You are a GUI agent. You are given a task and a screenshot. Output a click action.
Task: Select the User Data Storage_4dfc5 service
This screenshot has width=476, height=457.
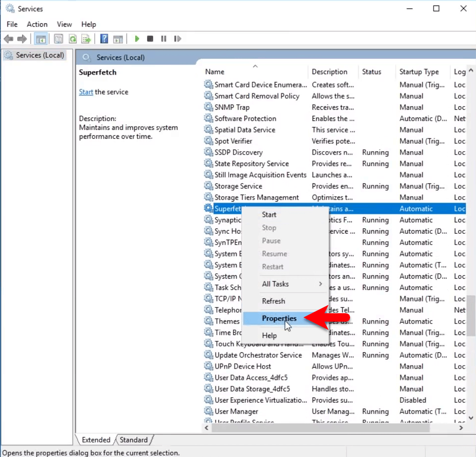click(x=335, y=389)
